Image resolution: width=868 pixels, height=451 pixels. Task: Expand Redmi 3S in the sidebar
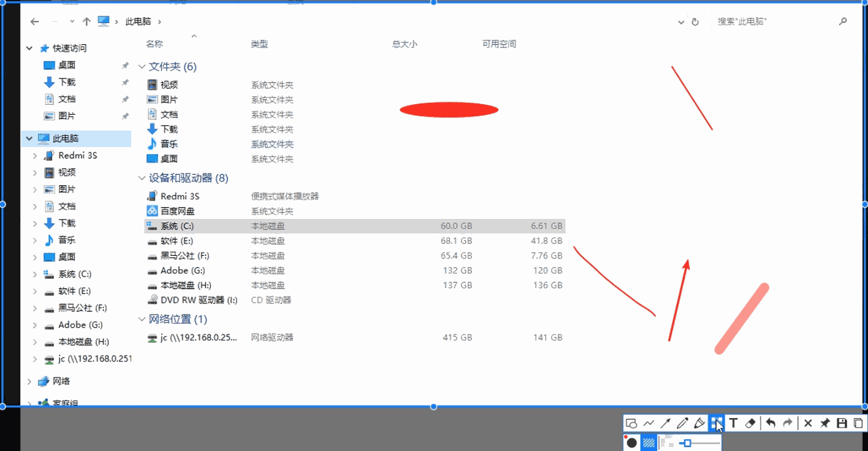pos(35,156)
